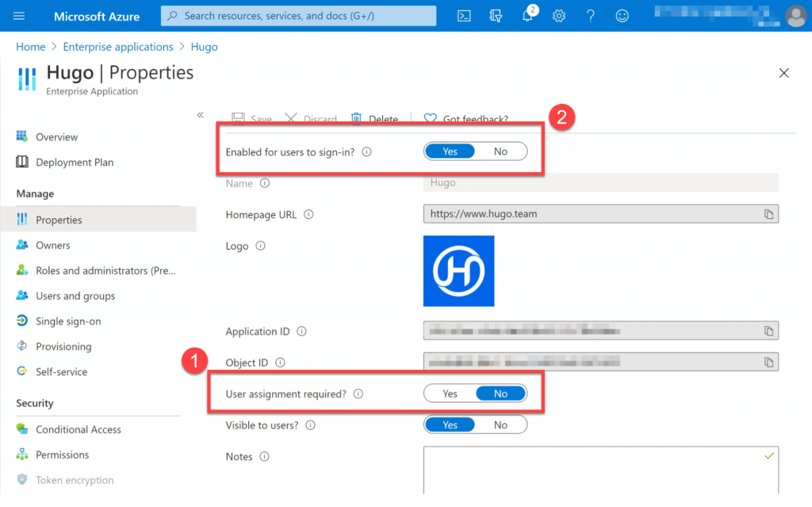
Task: Collapse the settings pane with the « chevron
Action: click(201, 114)
